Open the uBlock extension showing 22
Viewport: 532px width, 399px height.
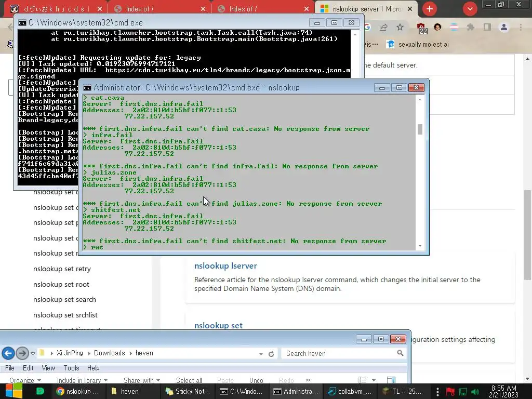[x=422, y=28]
